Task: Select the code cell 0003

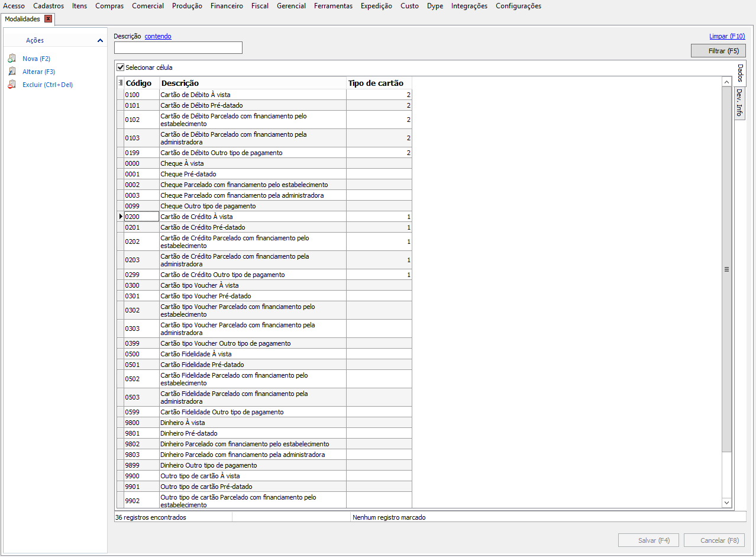Action: point(141,195)
